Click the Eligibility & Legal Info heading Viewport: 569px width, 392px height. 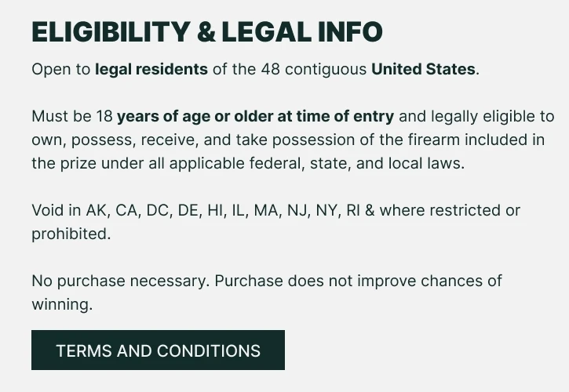click(207, 31)
